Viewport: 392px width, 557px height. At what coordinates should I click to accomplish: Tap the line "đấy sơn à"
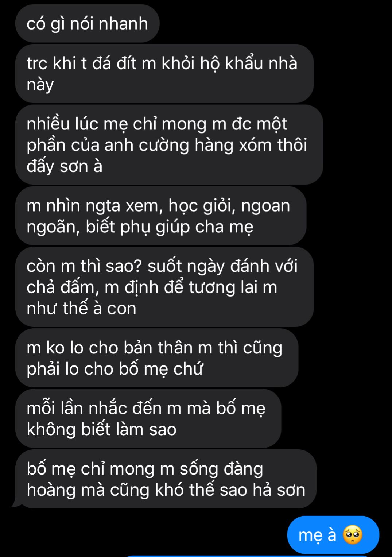[x=65, y=166]
